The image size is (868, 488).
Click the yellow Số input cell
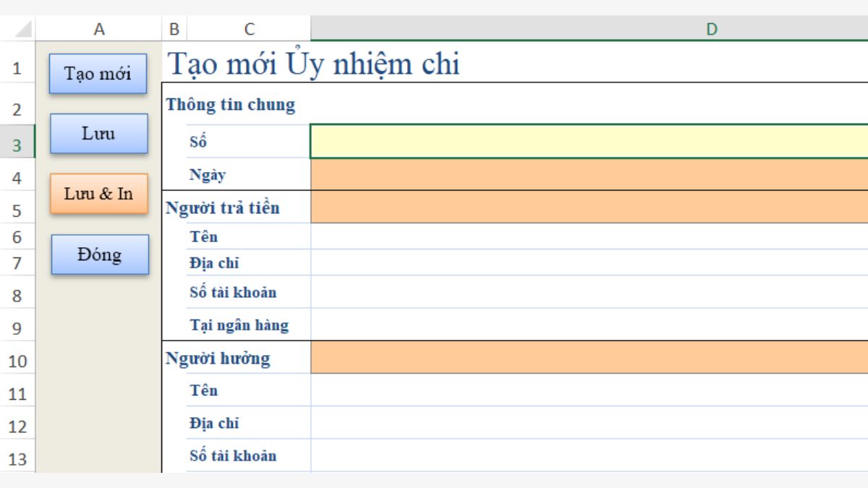(589, 141)
